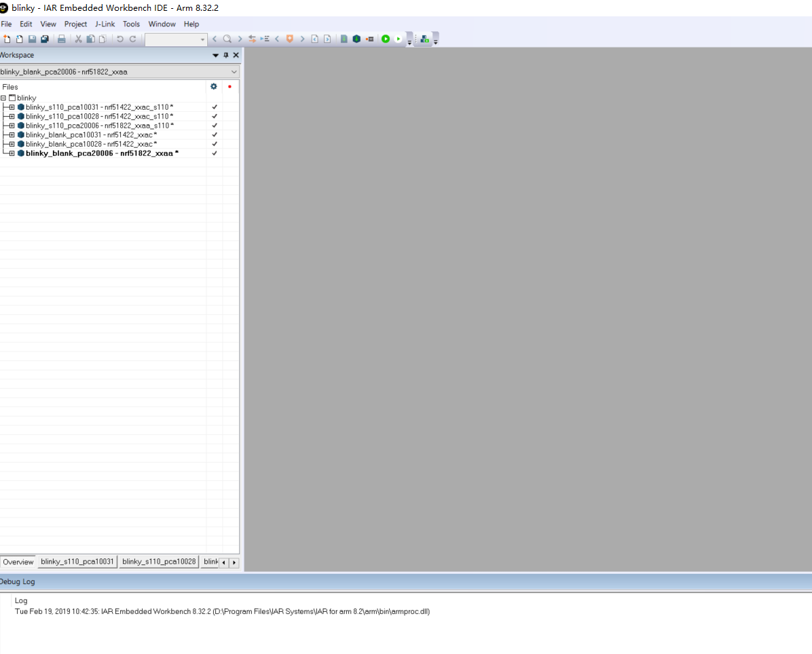Open the View menu
Screen dimensions: 812x654
(48, 24)
